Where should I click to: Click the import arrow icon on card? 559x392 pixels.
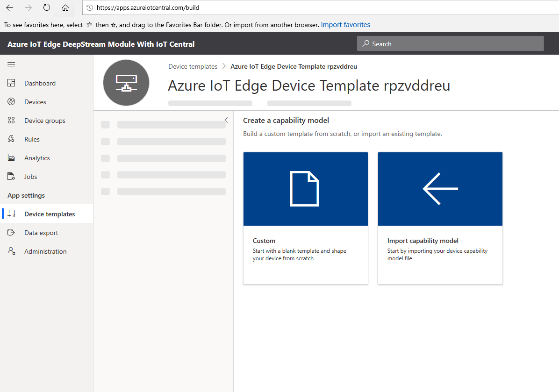point(440,189)
